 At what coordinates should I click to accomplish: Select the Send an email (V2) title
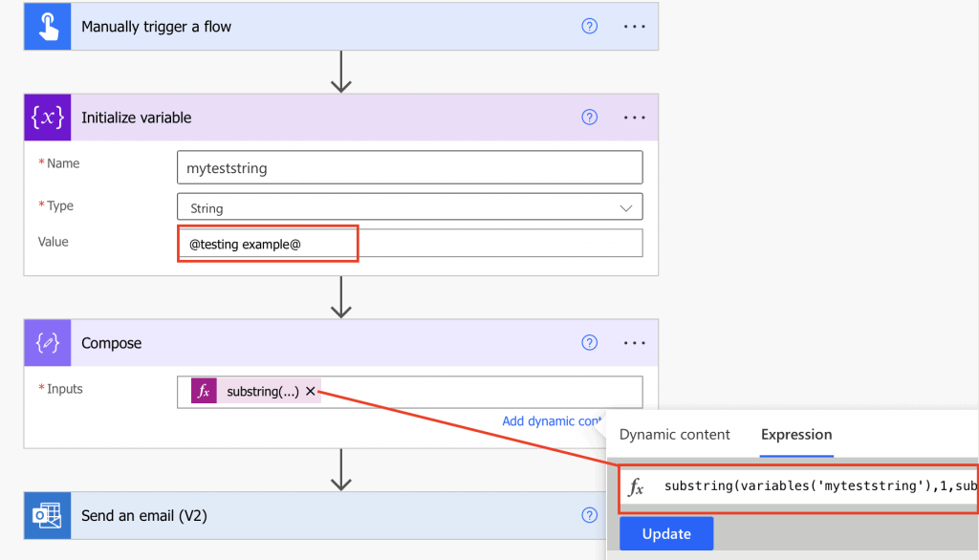pos(144,516)
